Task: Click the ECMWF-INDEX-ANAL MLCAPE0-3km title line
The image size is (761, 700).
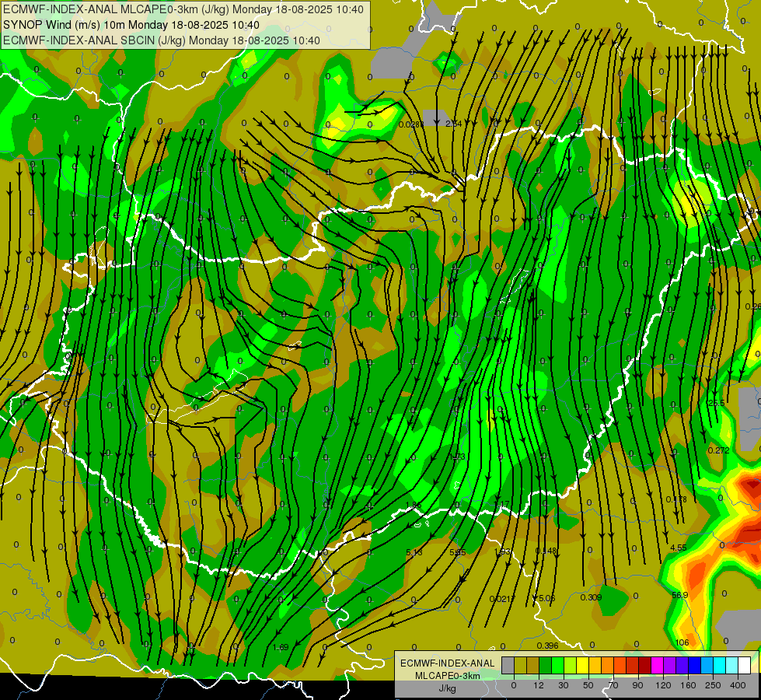Action: (183, 9)
